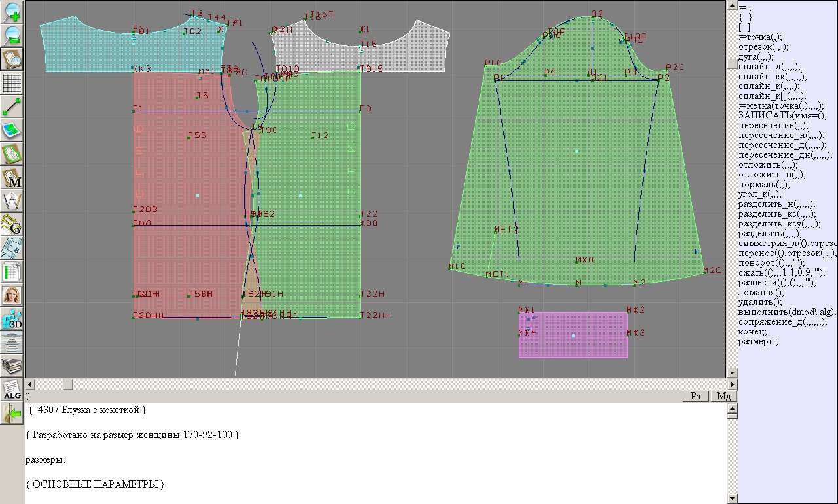Open the compass measurement tool icon
The height and width of the screenshot is (504, 838).
coord(12,201)
